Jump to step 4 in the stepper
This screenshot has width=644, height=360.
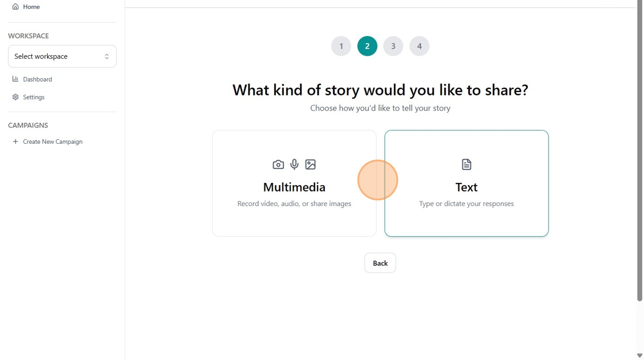[x=419, y=46]
